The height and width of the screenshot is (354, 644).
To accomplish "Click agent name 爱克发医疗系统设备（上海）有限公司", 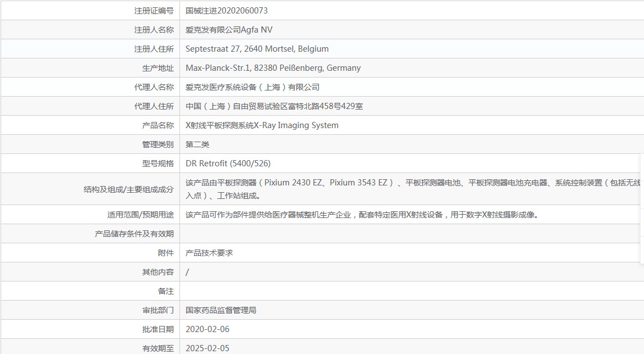I will pyautogui.click(x=252, y=87).
